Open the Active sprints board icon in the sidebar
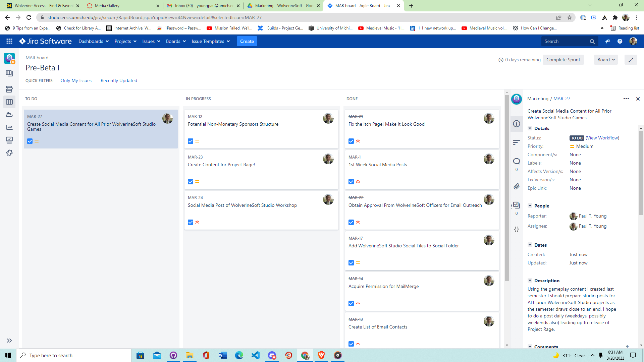Image resolution: width=644 pixels, height=362 pixels. pos(9,102)
